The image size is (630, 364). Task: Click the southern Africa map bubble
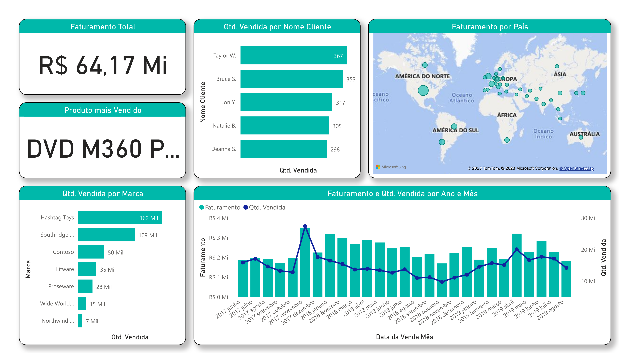pos(507,140)
